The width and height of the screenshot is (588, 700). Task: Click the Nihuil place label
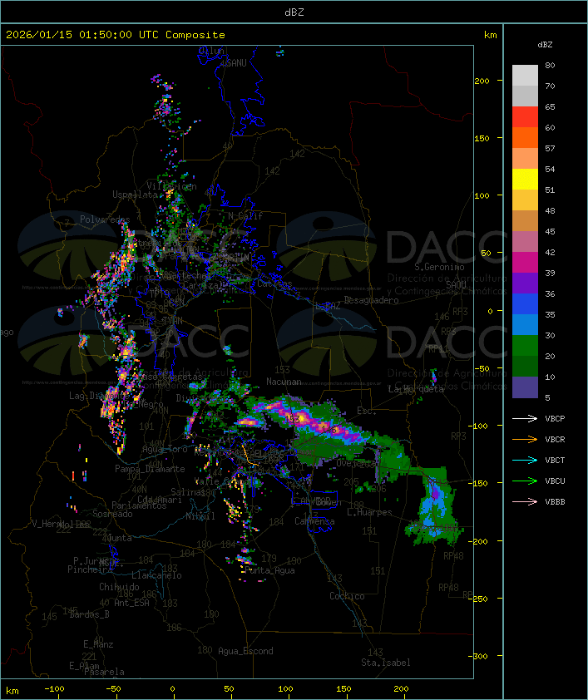click(200, 516)
